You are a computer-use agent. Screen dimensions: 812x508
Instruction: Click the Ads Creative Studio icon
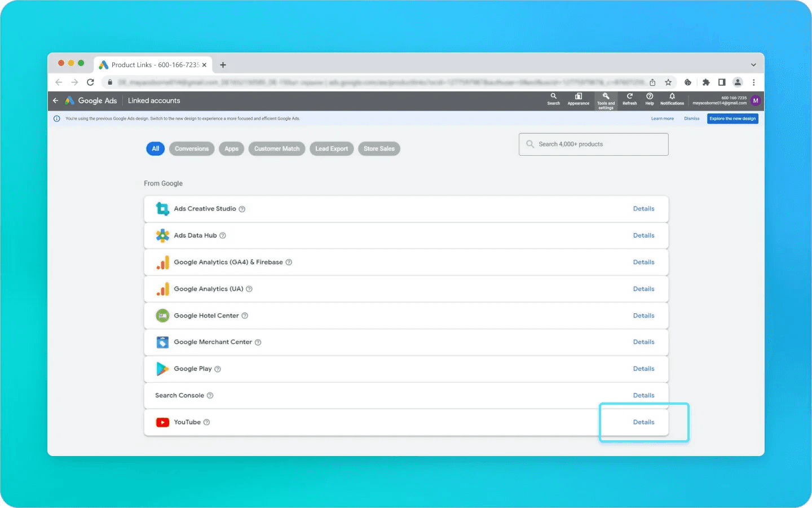pos(162,209)
